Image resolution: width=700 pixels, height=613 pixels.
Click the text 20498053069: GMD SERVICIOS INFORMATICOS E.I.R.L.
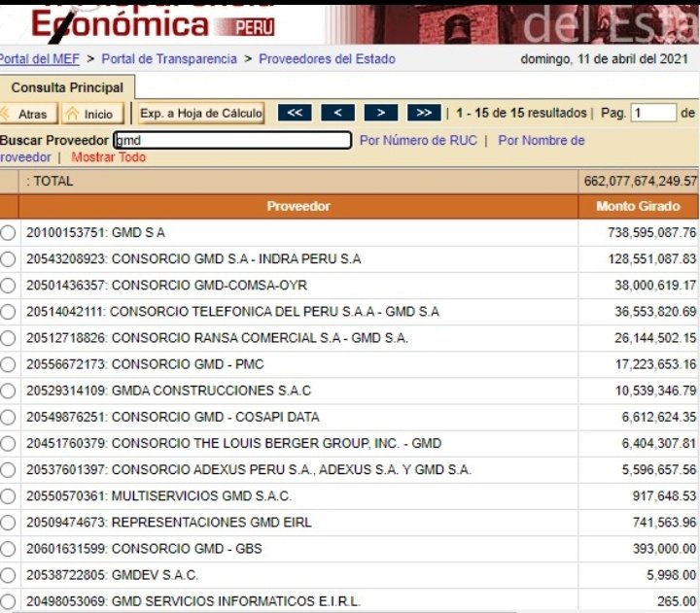click(193, 601)
